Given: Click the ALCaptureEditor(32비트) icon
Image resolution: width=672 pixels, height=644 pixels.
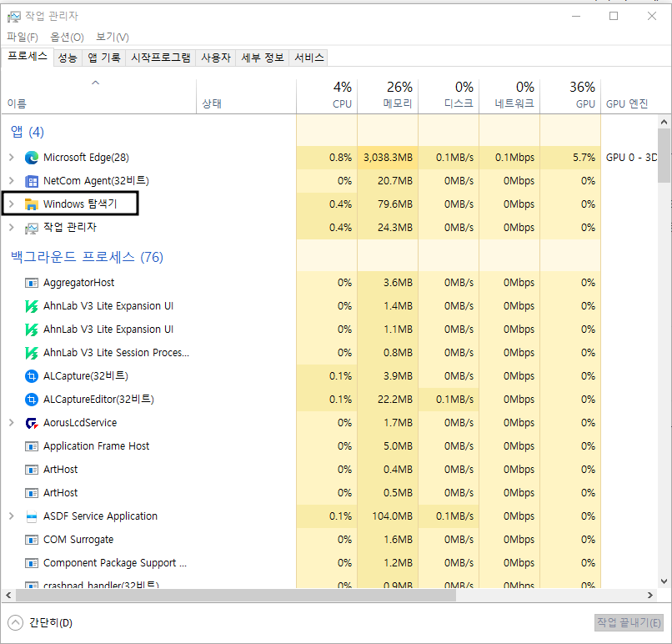Looking at the screenshot, I should [32, 400].
